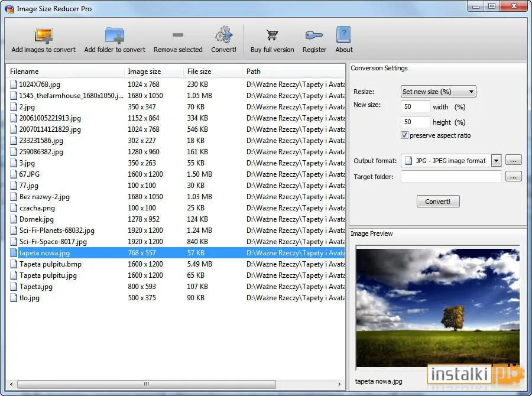Select the file Sci-Fi-Planets-68032.jpg
Image resolution: width=532 pixels, height=396 pixels.
click(x=57, y=230)
